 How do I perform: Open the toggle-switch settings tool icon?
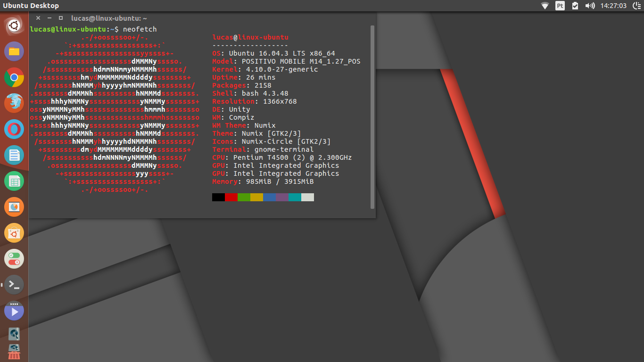pos(14,259)
